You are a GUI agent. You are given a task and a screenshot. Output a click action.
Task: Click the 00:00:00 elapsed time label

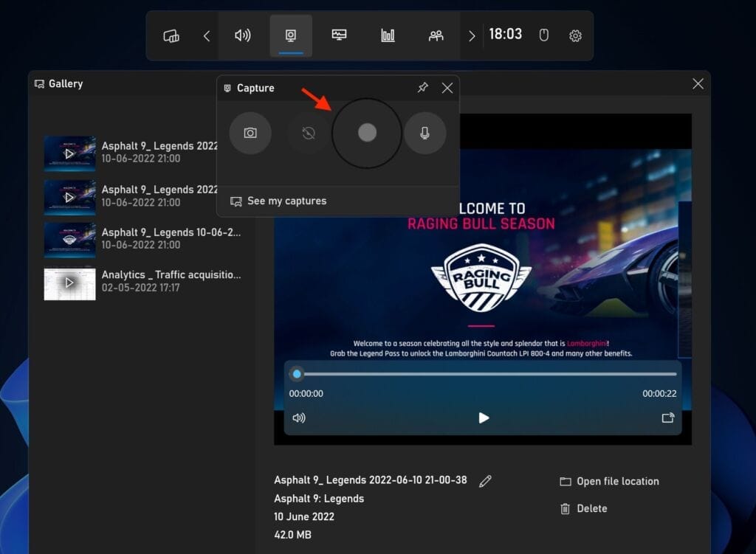(306, 394)
